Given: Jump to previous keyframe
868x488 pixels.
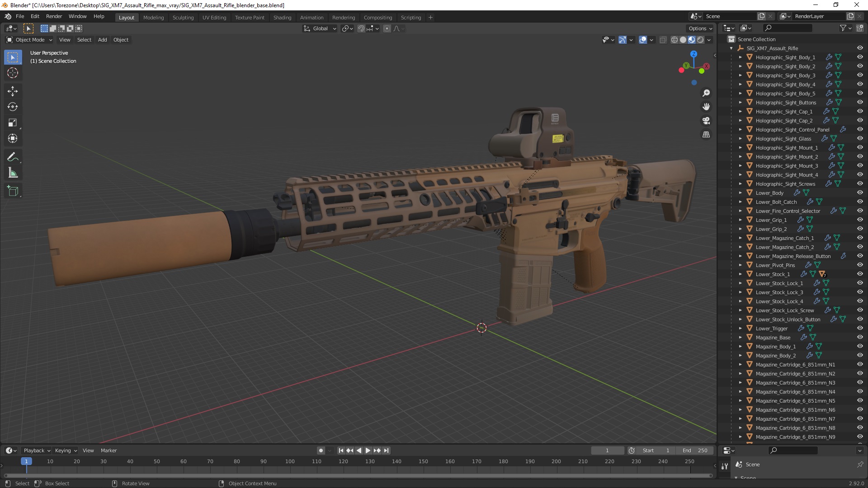Looking at the screenshot, I should click(x=350, y=450).
